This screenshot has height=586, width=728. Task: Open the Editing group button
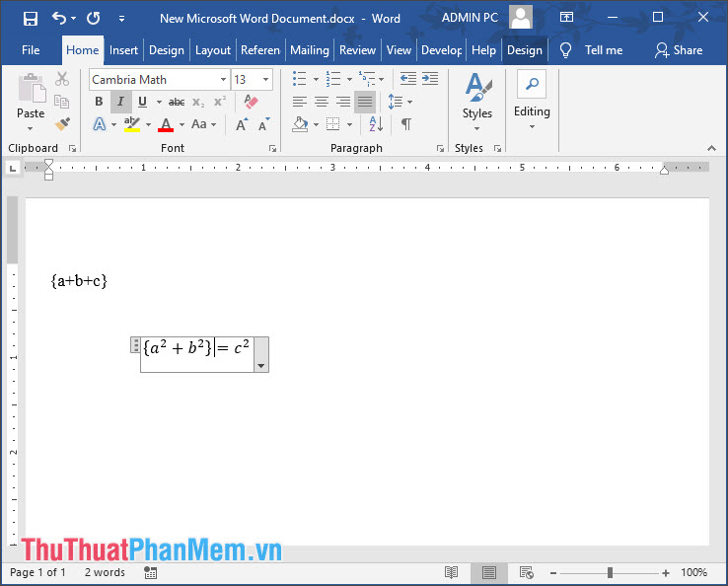pos(532,101)
